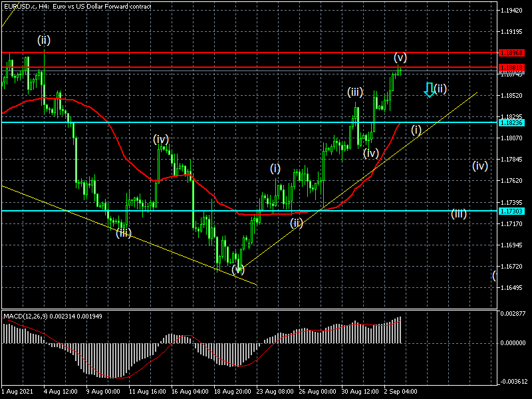
Task: Select the 18 Aug 20:00 time axis label
Action: click(233, 390)
